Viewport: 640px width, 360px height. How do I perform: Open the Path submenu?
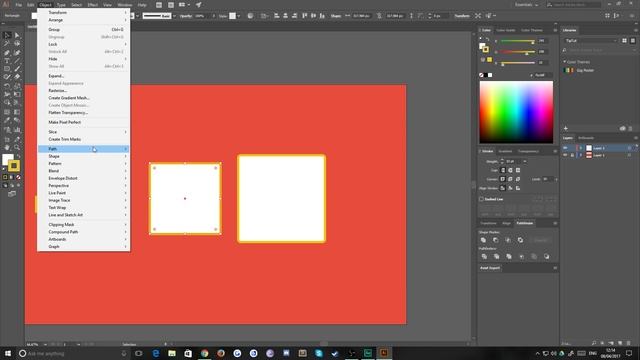click(84, 149)
